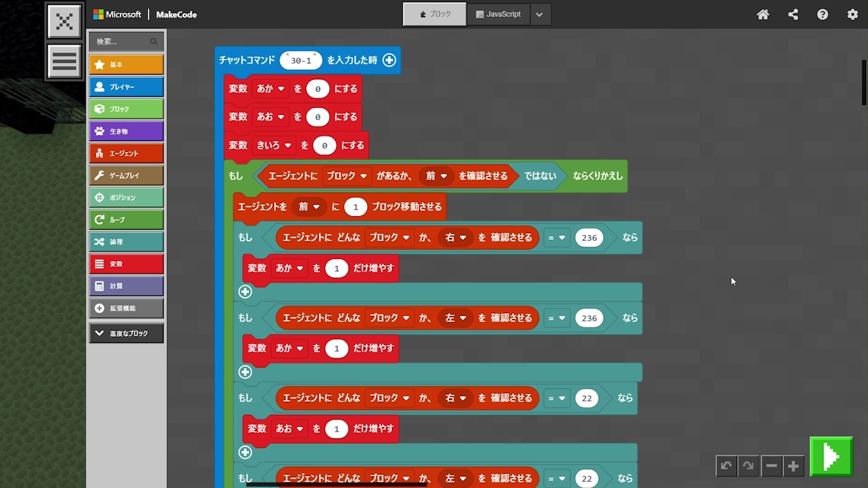Open the language dropdown next to JavaScript
This screenshot has height=488, width=868.
(x=539, y=14)
